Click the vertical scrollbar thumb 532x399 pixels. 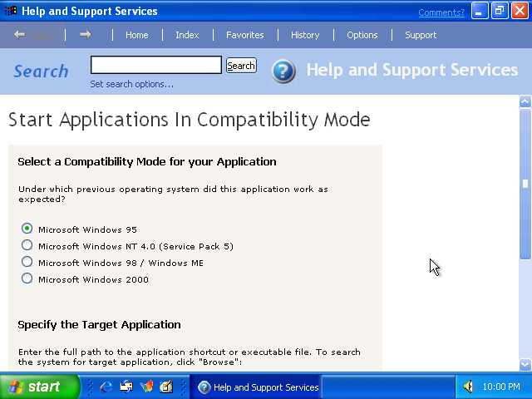pyautogui.click(x=525, y=184)
